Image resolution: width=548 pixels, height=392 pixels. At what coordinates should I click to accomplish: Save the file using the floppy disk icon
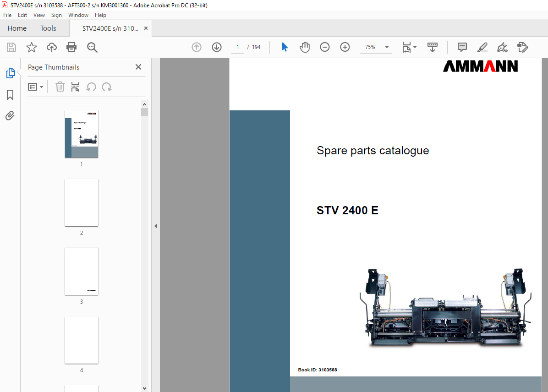pos(11,47)
